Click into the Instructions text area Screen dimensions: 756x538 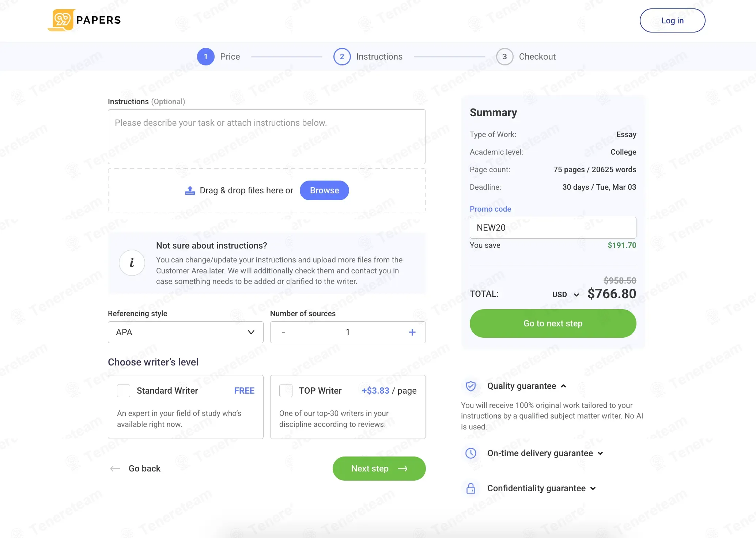(267, 137)
